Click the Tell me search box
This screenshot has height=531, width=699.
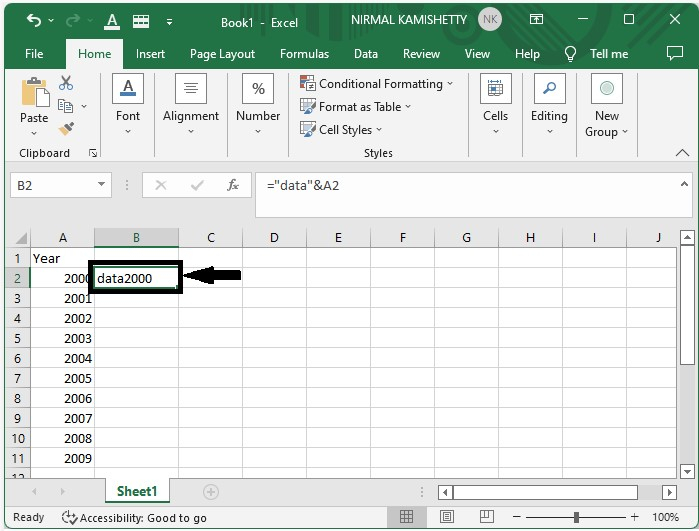pyautogui.click(x=609, y=54)
